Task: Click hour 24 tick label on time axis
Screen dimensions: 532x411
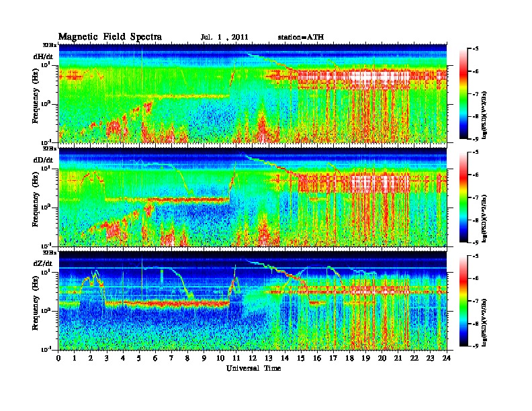Action: (447, 358)
